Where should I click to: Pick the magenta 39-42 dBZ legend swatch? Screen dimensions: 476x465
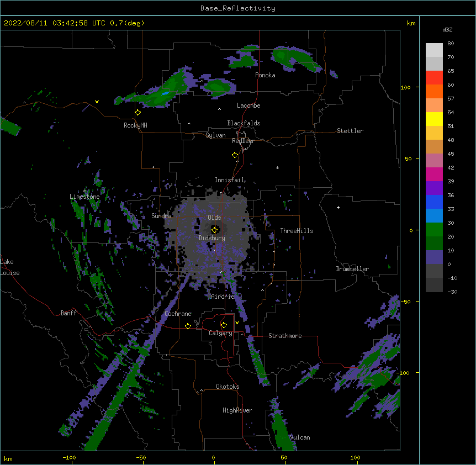point(434,174)
